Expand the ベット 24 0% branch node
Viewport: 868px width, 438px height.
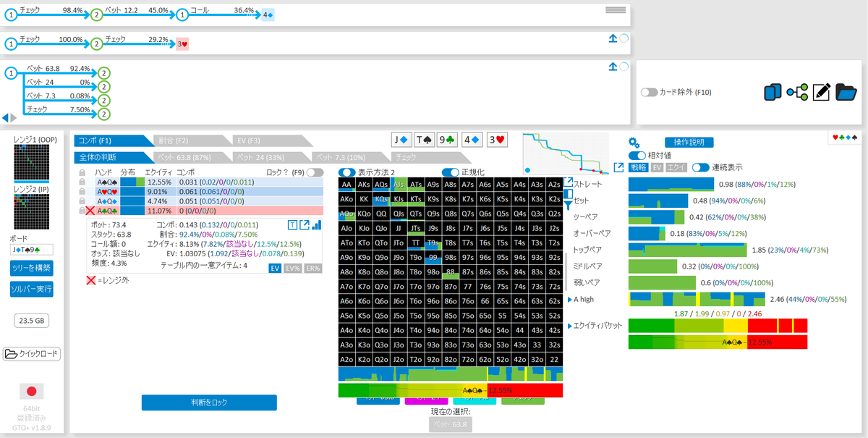pyautogui.click(x=104, y=87)
